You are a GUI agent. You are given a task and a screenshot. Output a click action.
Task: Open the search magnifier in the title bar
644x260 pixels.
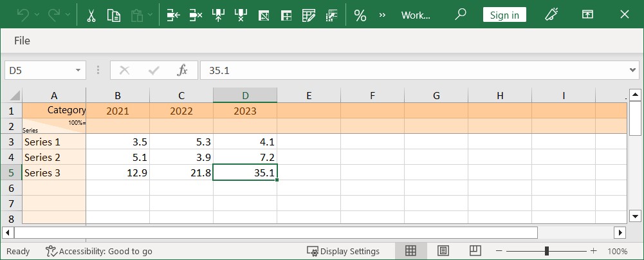click(x=461, y=14)
